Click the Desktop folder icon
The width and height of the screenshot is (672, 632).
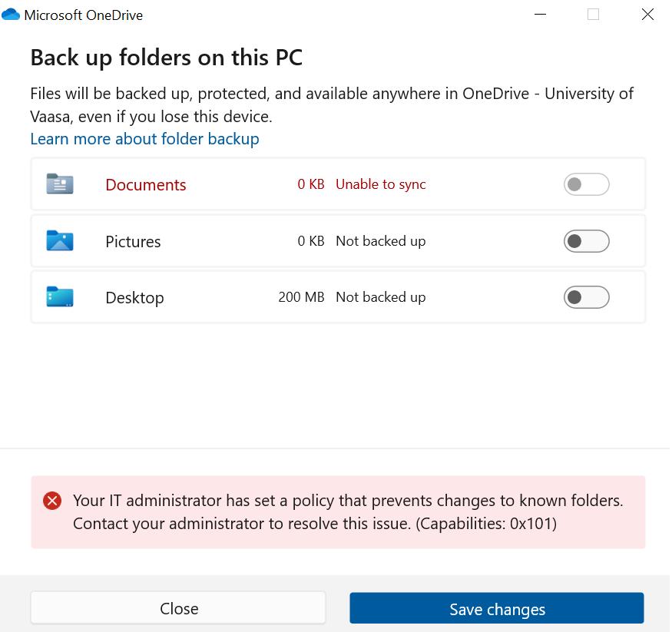tap(59, 297)
